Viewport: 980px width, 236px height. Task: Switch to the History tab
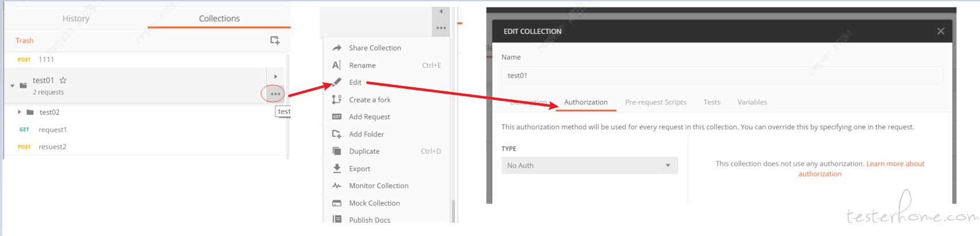pos(76,18)
